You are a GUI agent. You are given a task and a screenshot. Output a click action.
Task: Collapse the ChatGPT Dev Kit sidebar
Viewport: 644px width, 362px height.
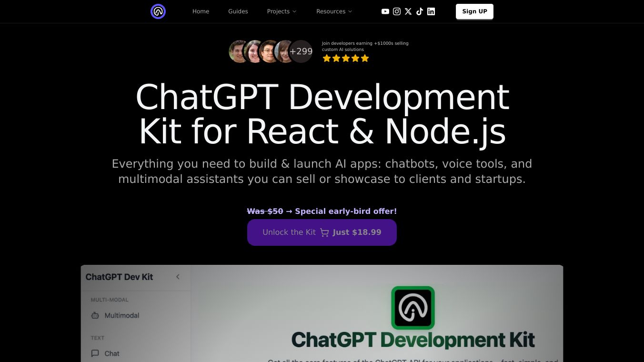(178, 277)
